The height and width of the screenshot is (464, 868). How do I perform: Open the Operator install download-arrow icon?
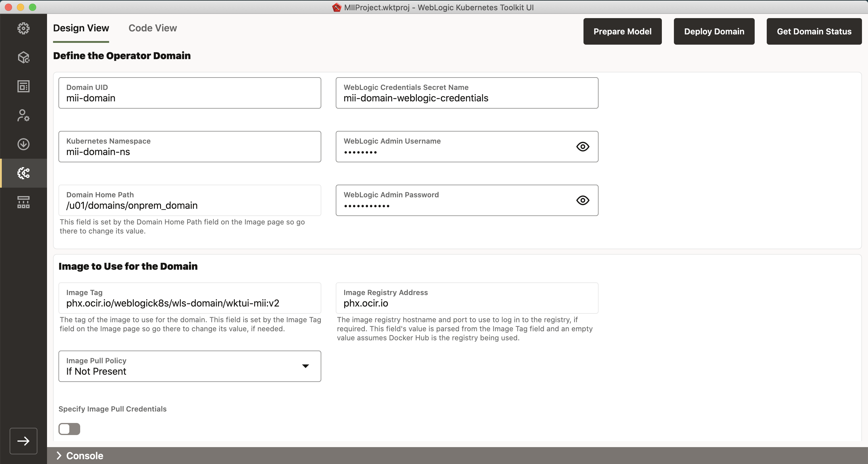23,144
